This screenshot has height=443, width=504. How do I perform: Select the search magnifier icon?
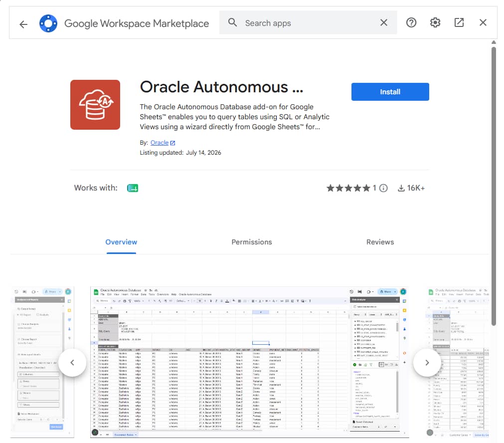point(232,22)
